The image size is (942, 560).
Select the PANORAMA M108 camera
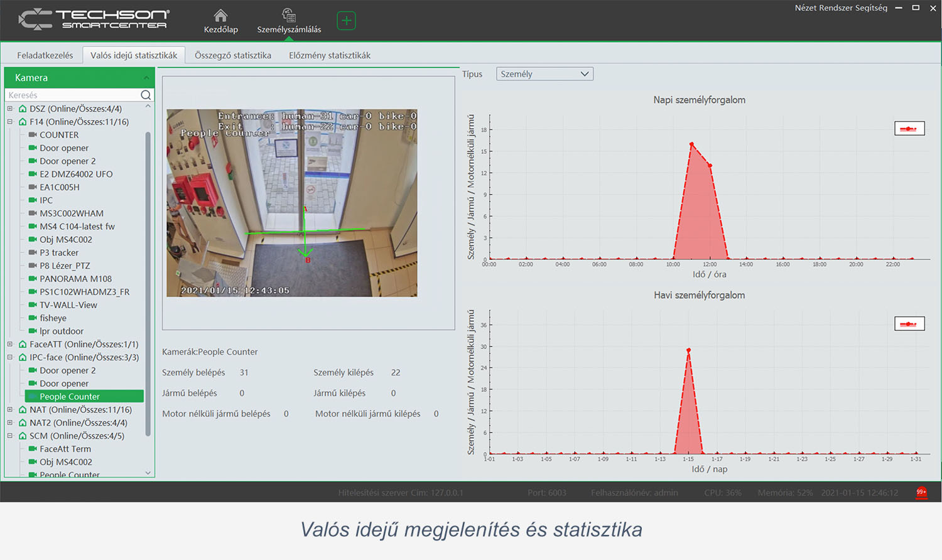point(75,279)
